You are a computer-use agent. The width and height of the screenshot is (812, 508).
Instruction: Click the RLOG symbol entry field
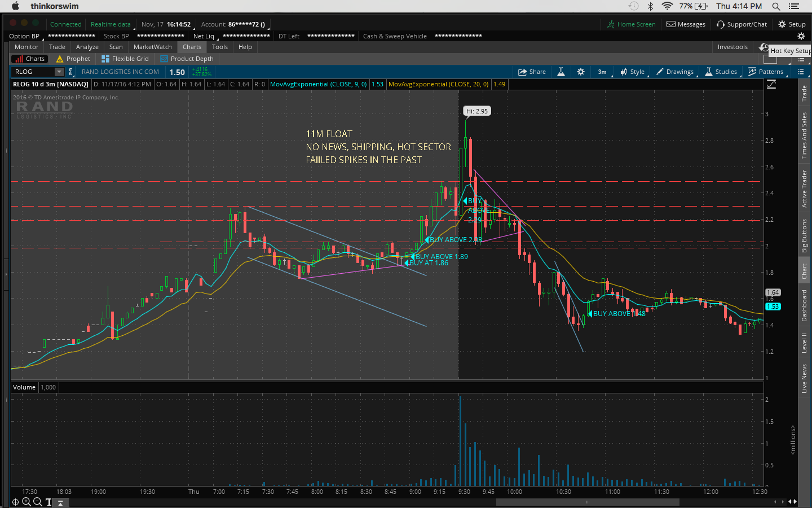(x=33, y=72)
